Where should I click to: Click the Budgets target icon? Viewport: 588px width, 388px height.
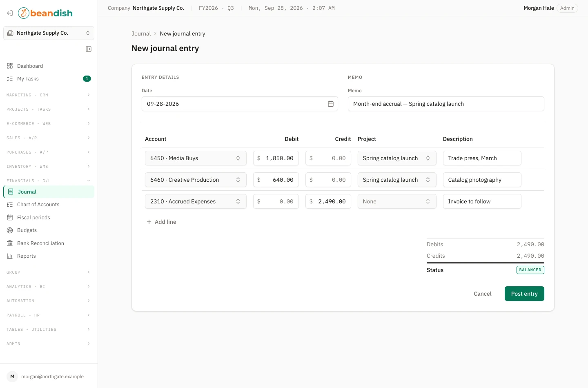pos(10,230)
